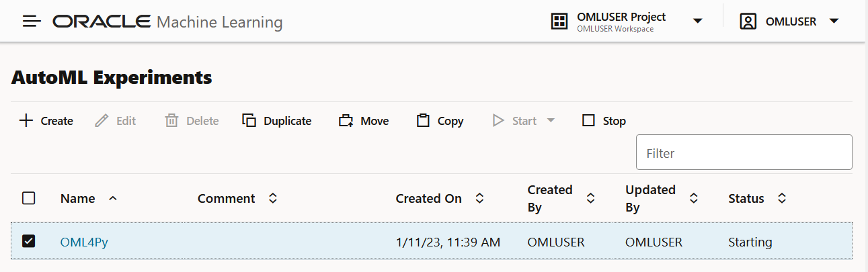Sort the table by Created On
The height and width of the screenshot is (272, 868).
(x=479, y=198)
